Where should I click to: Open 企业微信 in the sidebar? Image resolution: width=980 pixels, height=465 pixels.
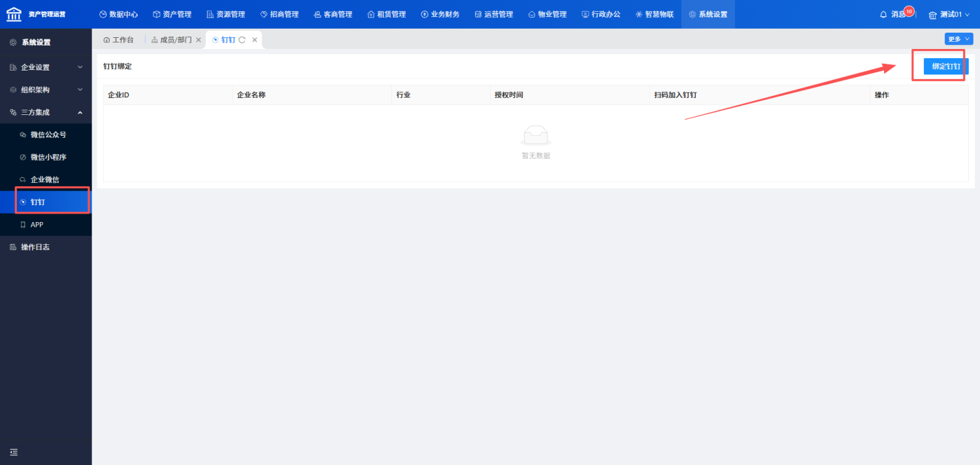point(46,180)
